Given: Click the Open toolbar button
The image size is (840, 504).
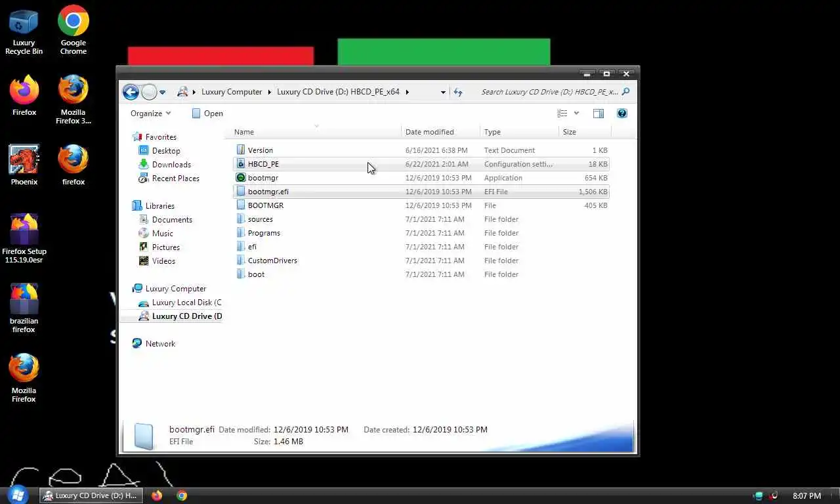Looking at the screenshot, I should (207, 114).
